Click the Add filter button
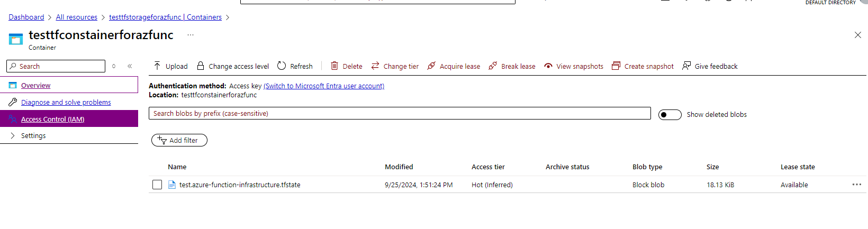The height and width of the screenshot is (229, 868). 179,140
